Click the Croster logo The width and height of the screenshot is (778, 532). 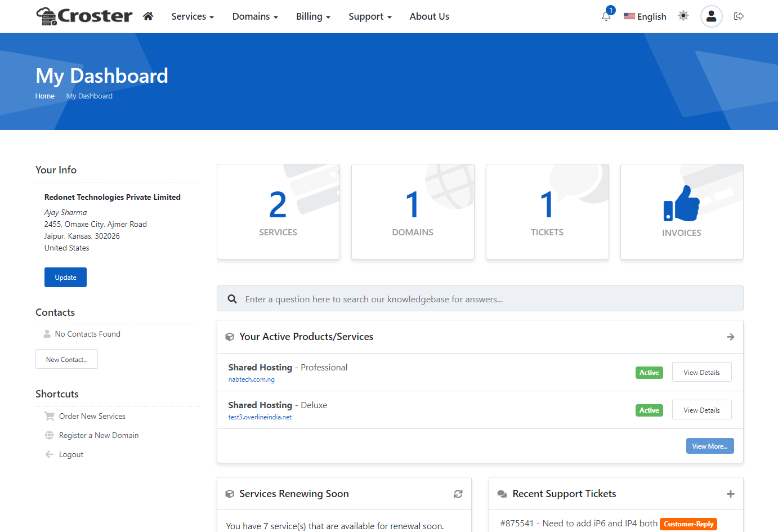point(83,16)
